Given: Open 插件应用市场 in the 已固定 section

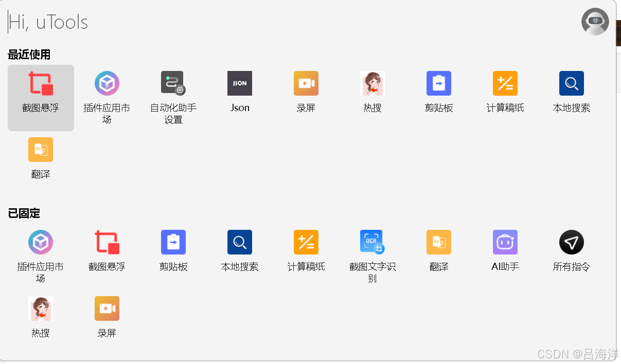Looking at the screenshot, I should pos(41,257).
